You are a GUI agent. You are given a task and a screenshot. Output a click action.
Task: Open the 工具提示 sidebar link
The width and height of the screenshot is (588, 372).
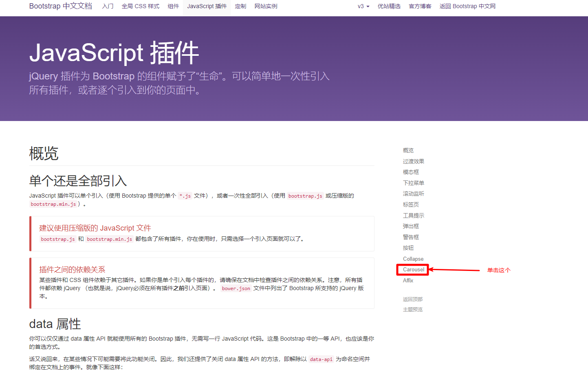(414, 215)
